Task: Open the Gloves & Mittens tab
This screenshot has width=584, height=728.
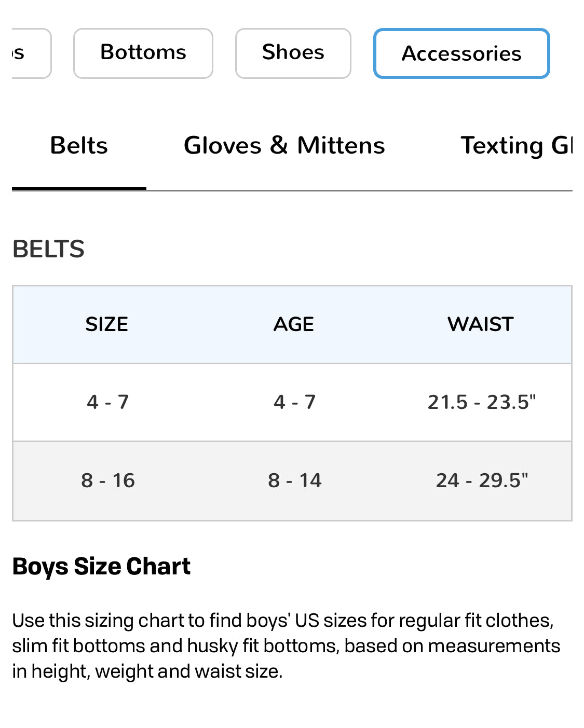Action: coord(284,146)
